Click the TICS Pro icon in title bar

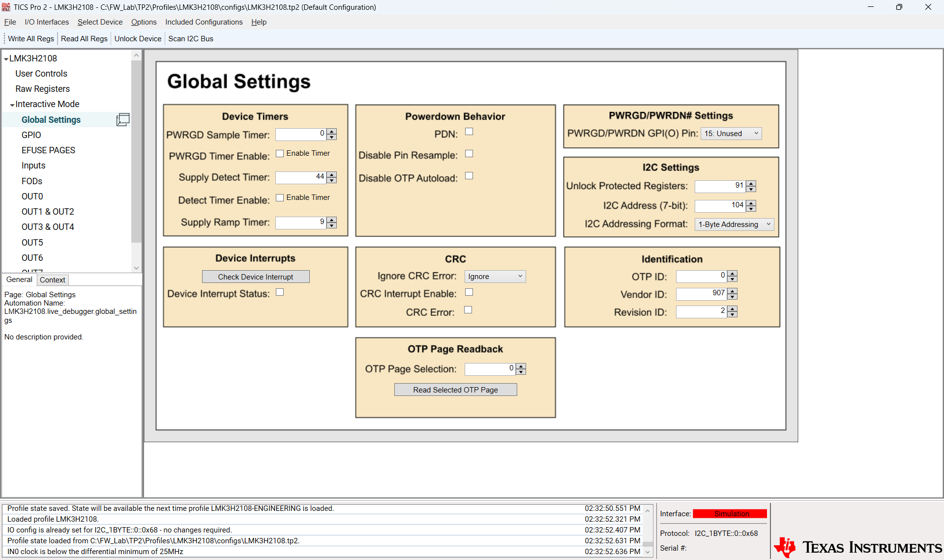pyautogui.click(x=6, y=7)
